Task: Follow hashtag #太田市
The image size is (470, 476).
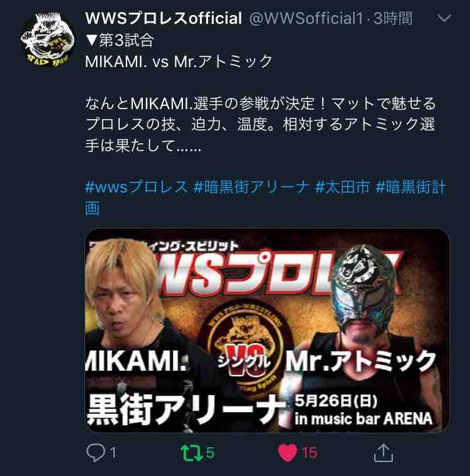Action: click(x=343, y=187)
